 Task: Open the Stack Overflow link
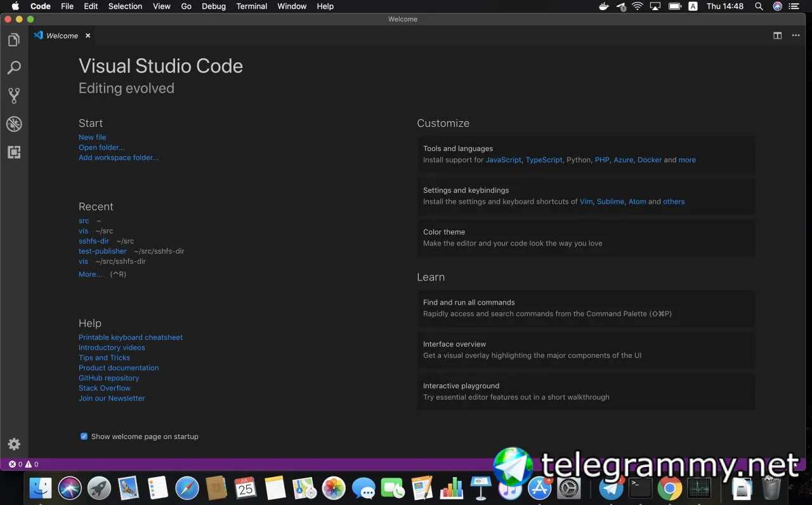(105, 388)
